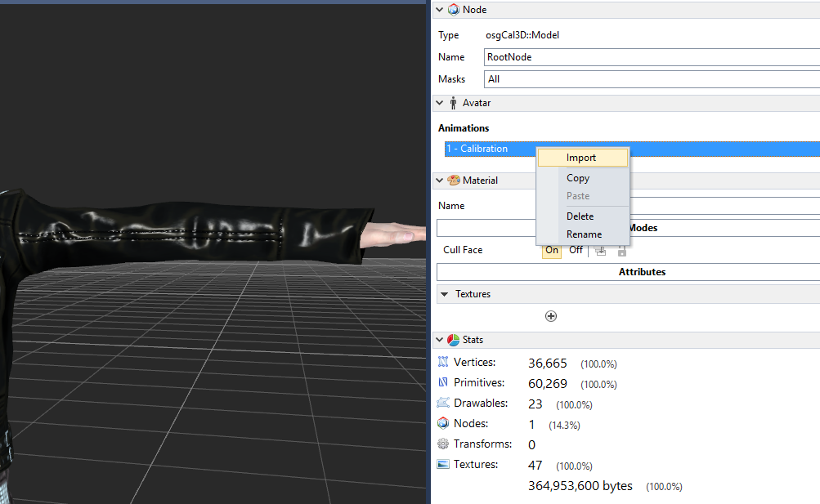The image size is (820, 504).
Task: Click the Drawables stat icon
Action: pyautogui.click(x=443, y=402)
